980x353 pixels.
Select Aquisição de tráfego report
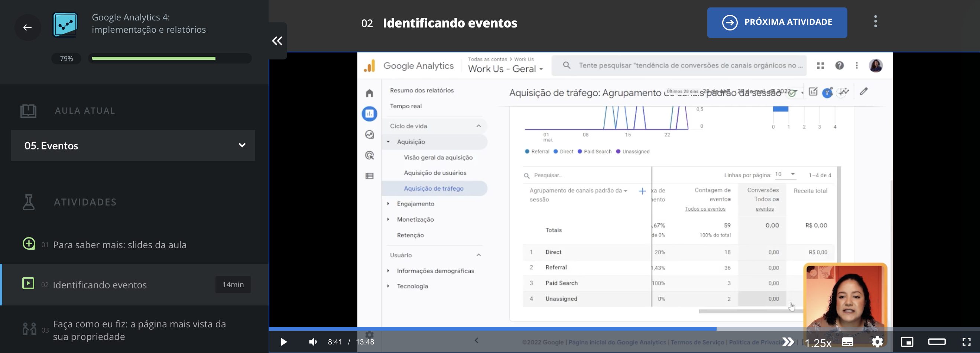[x=434, y=188]
